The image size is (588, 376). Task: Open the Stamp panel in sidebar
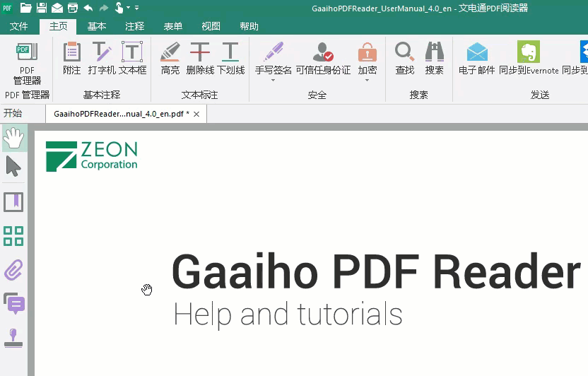click(x=13, y=338)
